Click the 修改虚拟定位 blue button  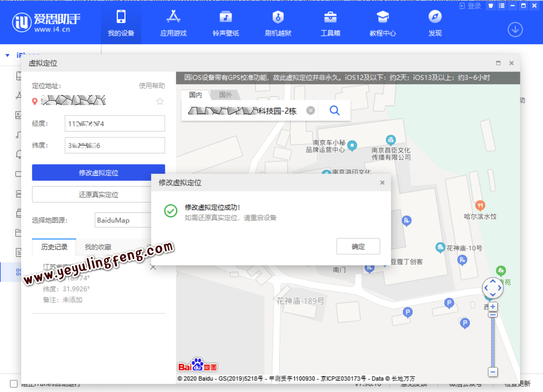(99, 173)
